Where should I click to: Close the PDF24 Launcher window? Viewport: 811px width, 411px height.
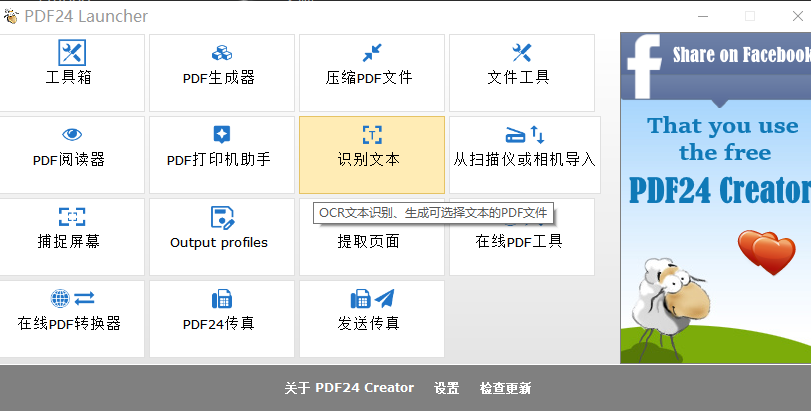pyautogui.click(x=798, y=17)
